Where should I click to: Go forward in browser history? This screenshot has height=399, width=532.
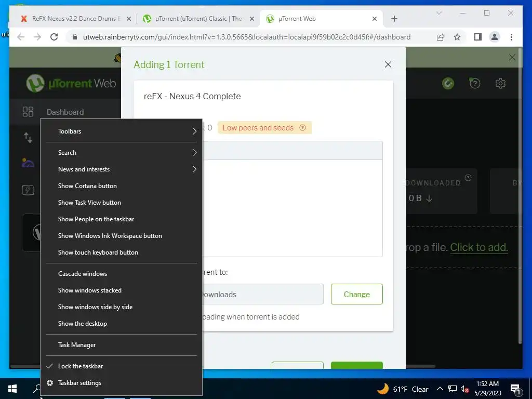click(37, 37)
